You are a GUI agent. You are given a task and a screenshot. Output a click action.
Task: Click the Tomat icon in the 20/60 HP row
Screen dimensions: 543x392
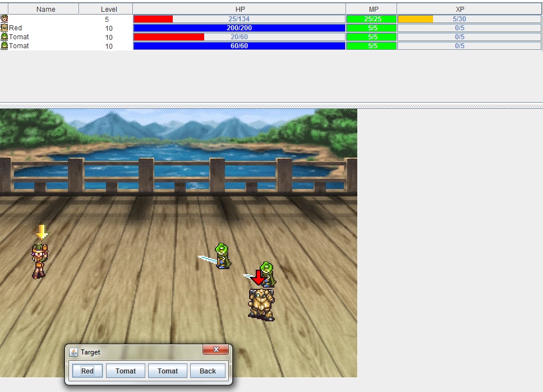click(4, 36)
